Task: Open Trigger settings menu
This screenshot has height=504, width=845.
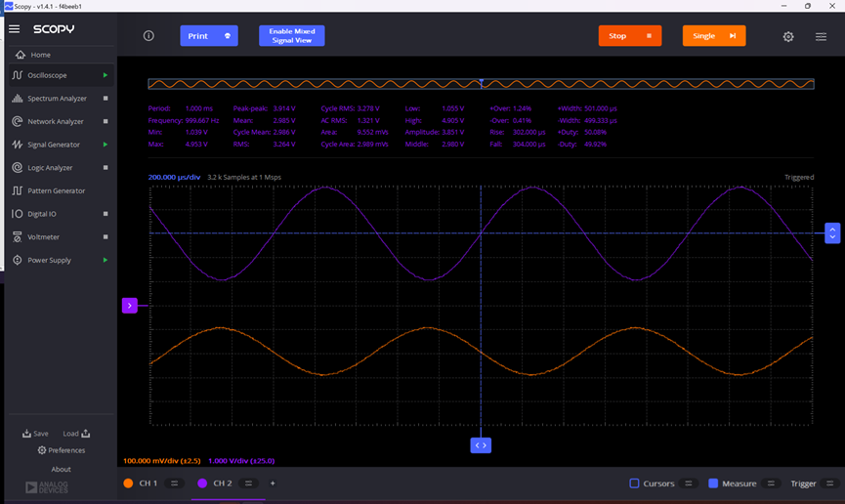Action: [830, 483]
